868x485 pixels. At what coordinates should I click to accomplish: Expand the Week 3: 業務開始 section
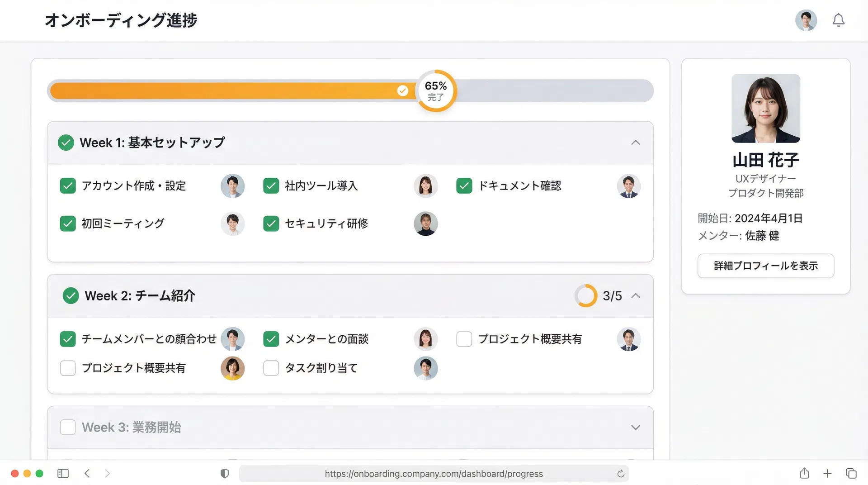click(635, 428)
